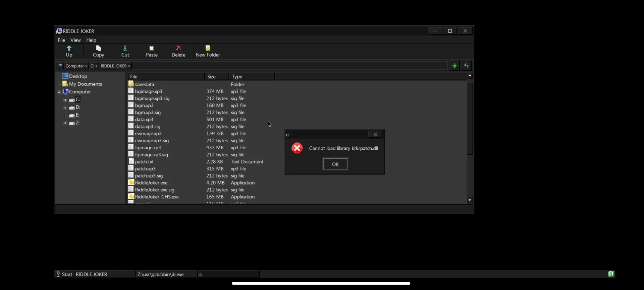The image size is (644, 290).
Task: Switch to c: taskbar item
Action: point(228,274)
